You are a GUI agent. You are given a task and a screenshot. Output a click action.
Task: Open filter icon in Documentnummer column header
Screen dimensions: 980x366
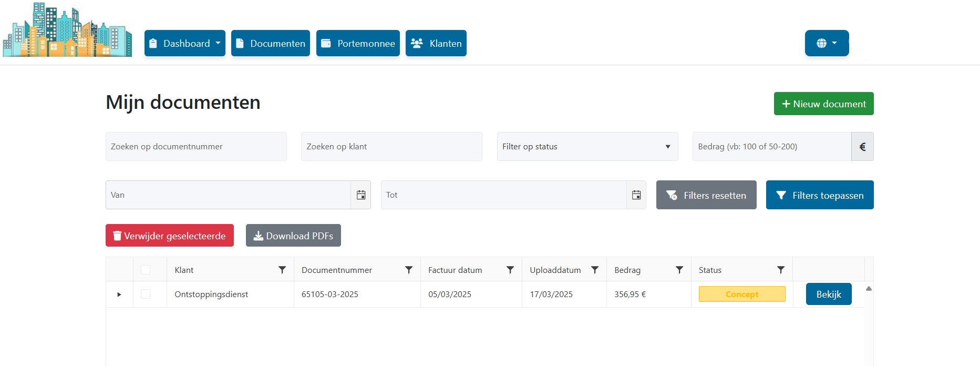tap(409, 270)
